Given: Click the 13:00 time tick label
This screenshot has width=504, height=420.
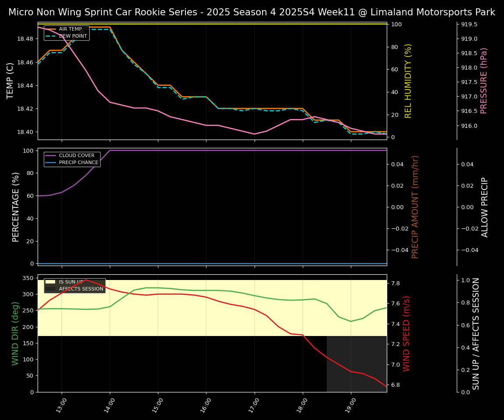Looking at the screenshot, I should click(62, 406).
